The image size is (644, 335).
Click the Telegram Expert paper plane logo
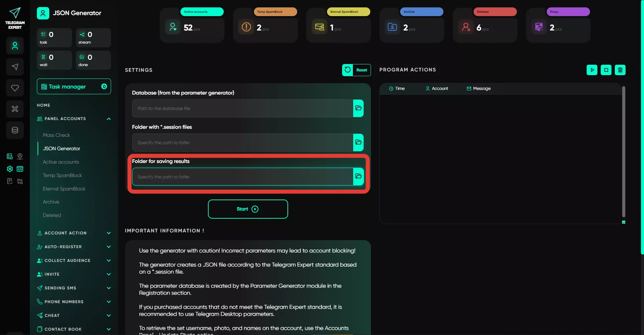pyautogui.click(x=15, y=13)
